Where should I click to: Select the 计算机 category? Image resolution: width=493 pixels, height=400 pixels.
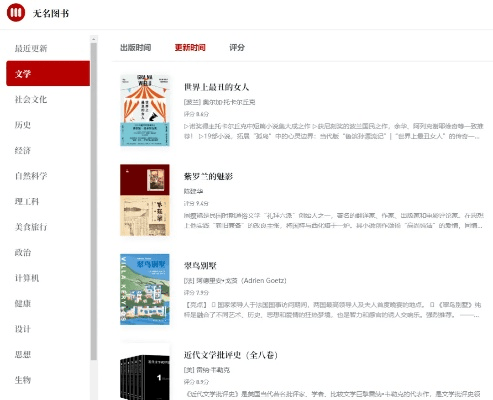27,278
